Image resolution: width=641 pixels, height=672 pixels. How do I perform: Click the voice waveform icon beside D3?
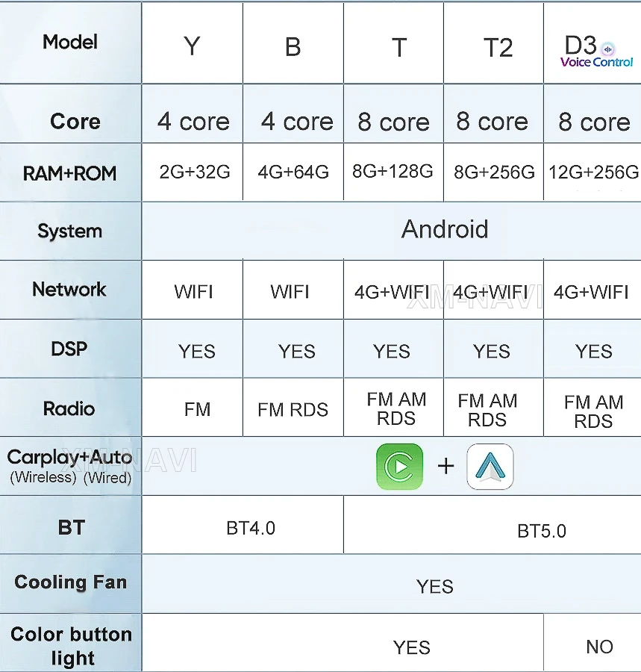608,47
